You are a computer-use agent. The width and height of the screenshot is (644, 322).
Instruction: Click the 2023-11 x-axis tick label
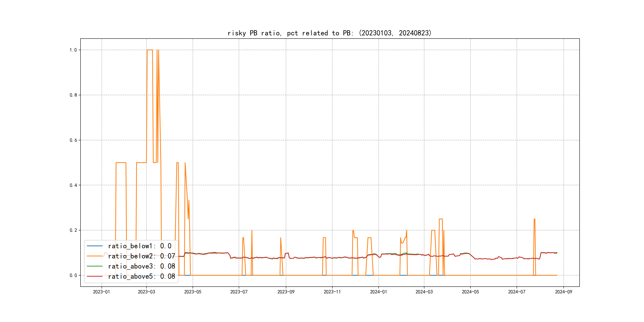(332, 292)
